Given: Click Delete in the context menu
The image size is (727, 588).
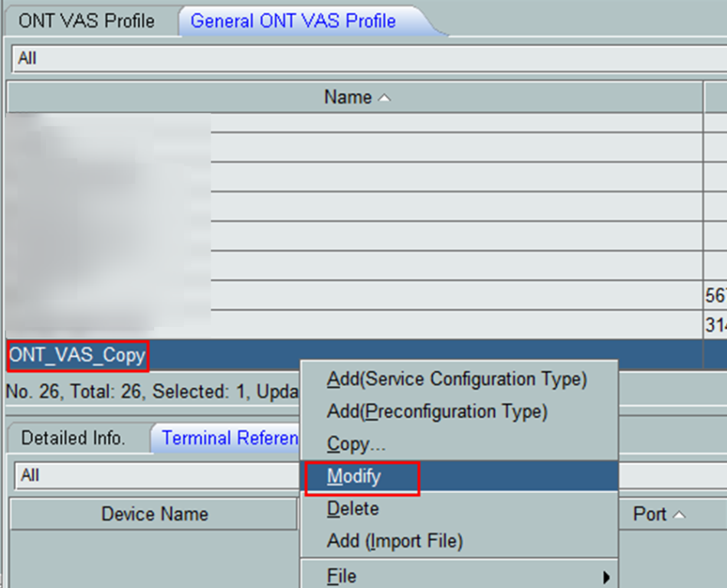Looking at the screenshot, I should click(352, 508).
